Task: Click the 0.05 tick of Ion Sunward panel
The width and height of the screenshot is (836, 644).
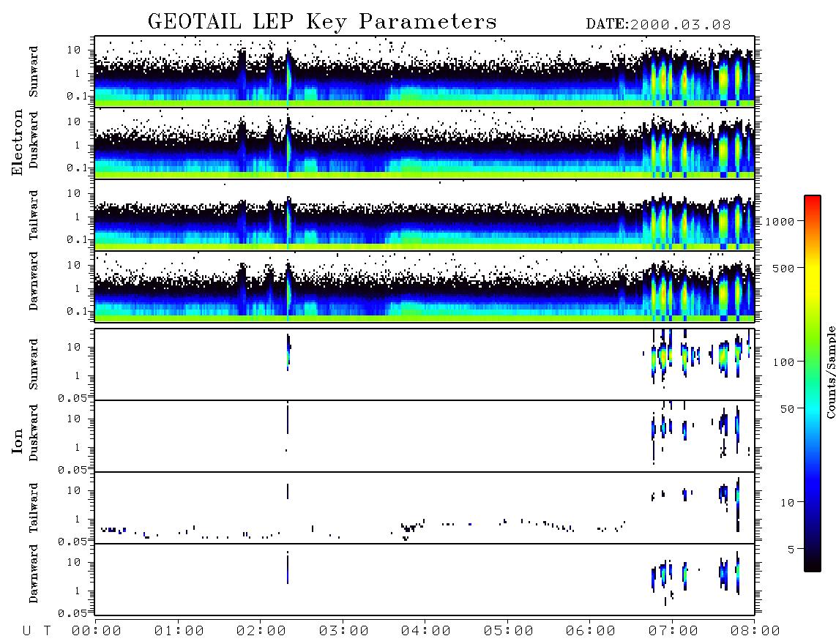Action: tap(73, 397)
